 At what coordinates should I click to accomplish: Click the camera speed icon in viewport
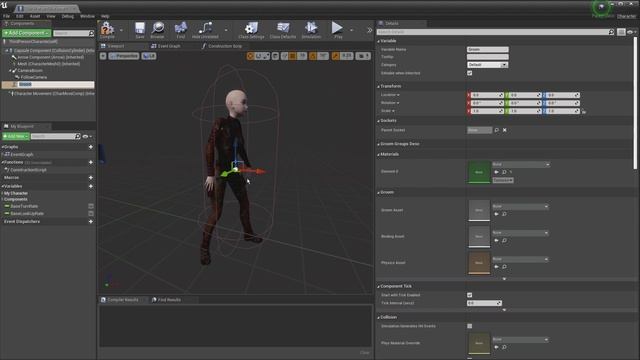tap(363, 56)
